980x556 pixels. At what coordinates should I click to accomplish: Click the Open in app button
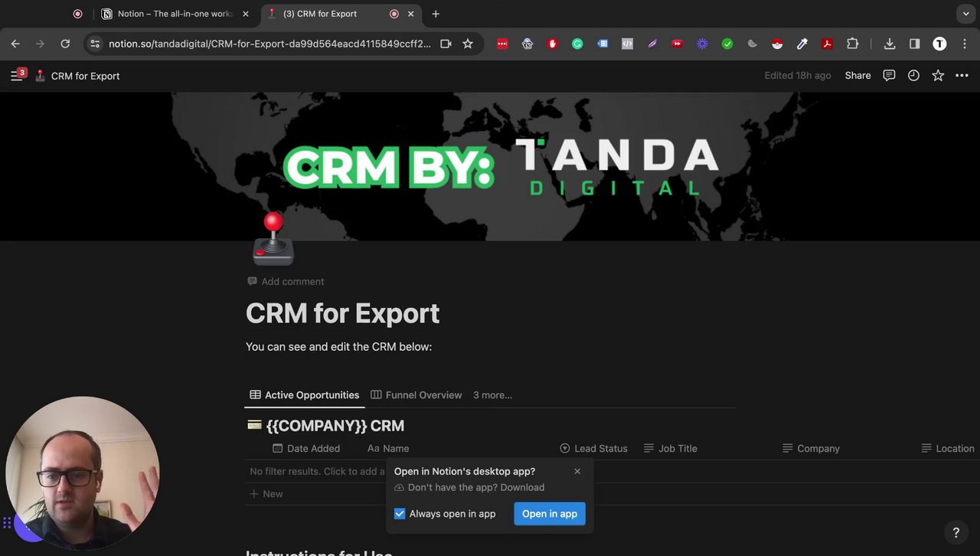(x=550, y=514)
